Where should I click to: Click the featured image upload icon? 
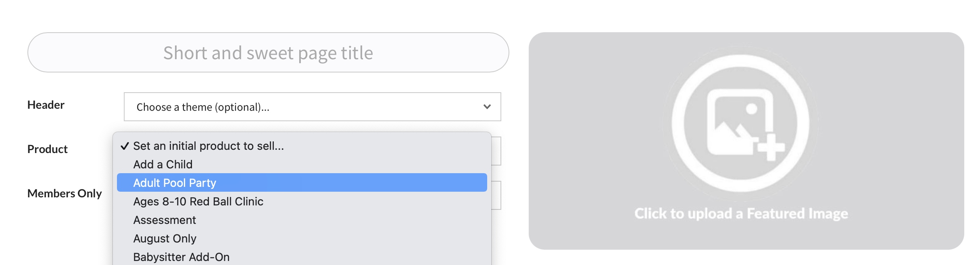tap(740, 123)
